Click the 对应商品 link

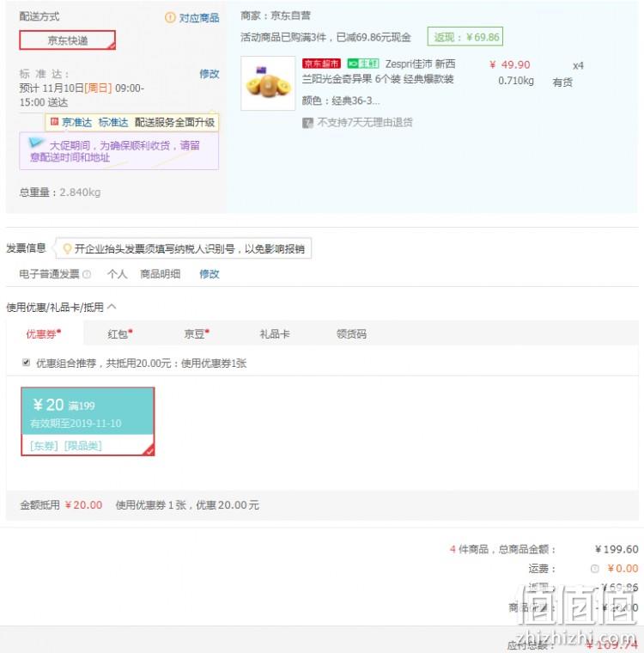coord(199,17)
